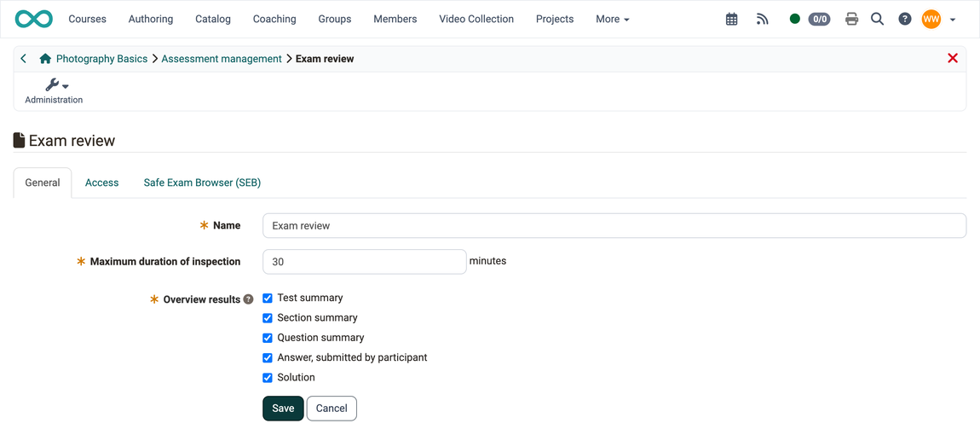Follow Photography Basics breadcrumb link
980x435 pixels.
pos(102,59)
